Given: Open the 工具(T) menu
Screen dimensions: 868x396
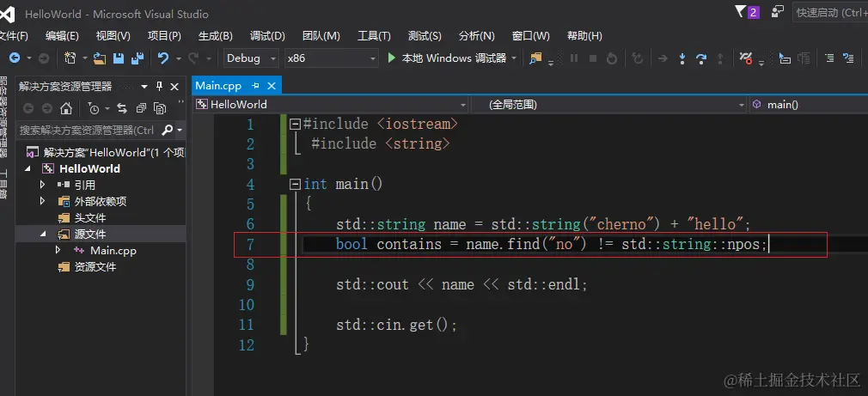Looking at the screenshot, I should click(x=374, y=36).
